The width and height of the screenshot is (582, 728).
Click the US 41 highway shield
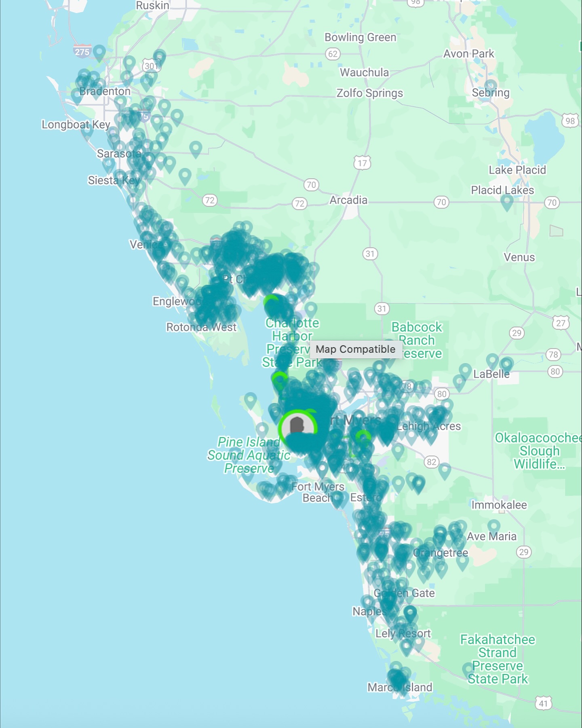pos(543,703)
